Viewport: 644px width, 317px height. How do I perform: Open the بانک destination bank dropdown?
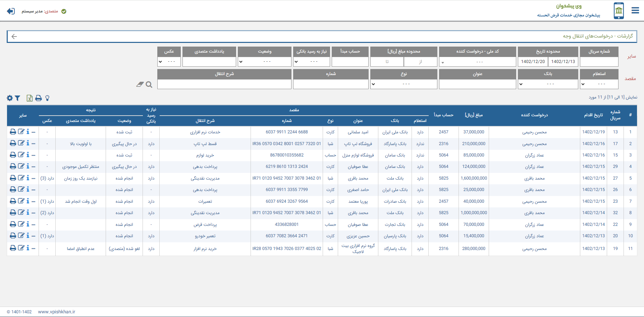[x=548, y=84]
